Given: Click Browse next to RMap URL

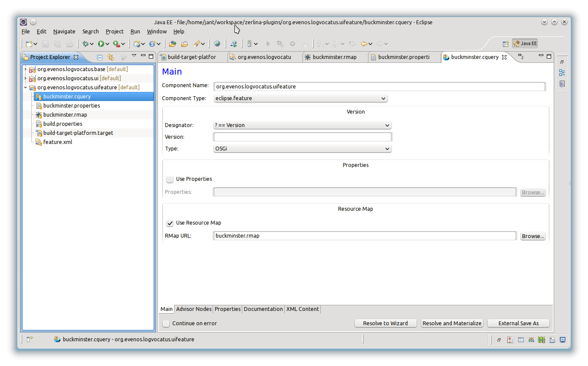Looking at the screenshot, I should click(x=532, y=236).
